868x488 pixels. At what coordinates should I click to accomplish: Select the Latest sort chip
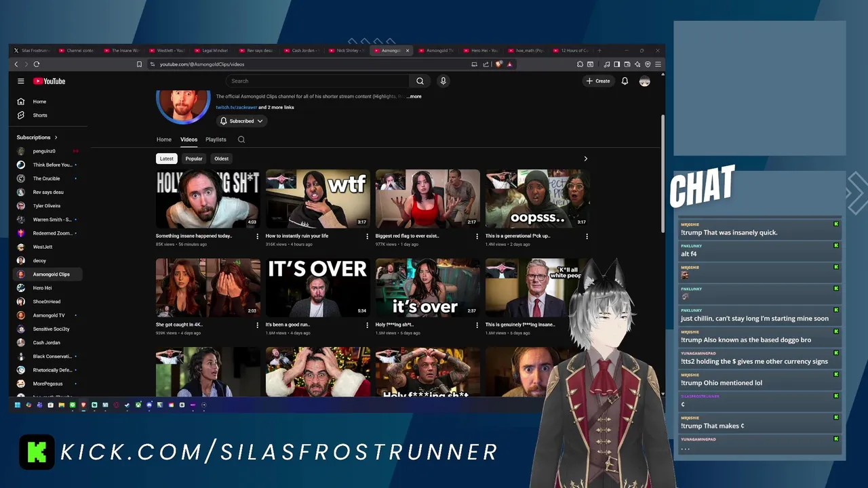point(166,159)
